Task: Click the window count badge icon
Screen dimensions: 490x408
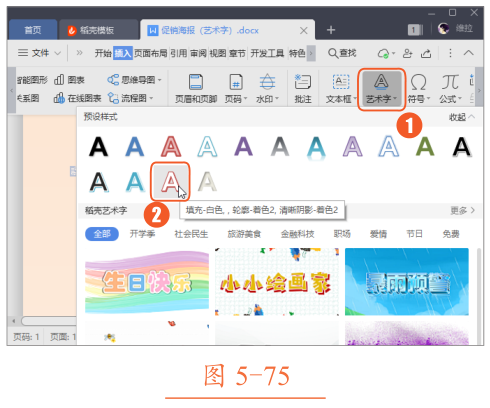Action: [x=415, y=30]
